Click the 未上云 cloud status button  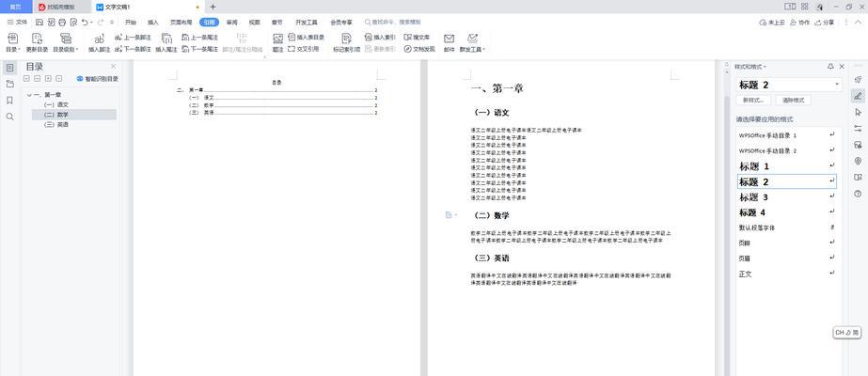point(772,23)
